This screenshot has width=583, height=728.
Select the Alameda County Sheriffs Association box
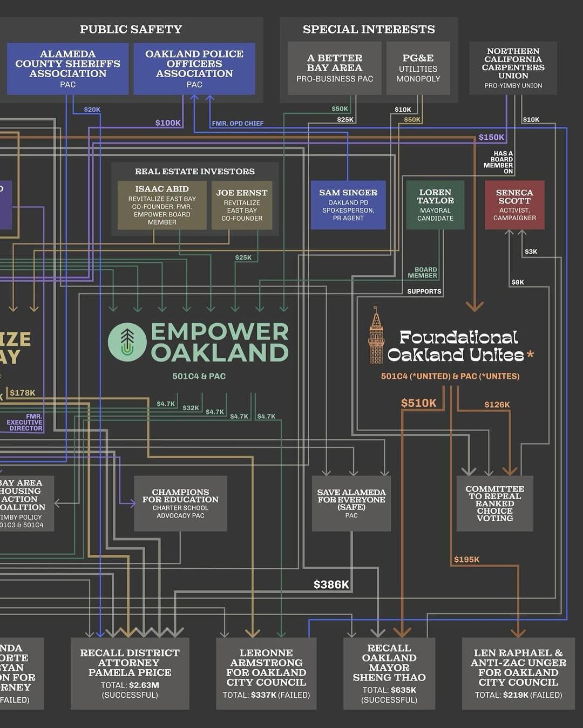coord(68,69)
